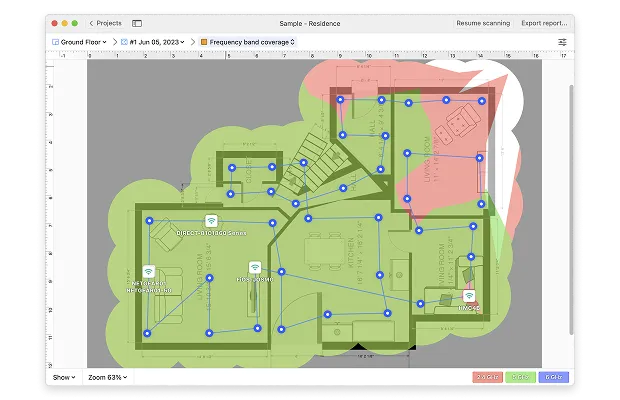Toggle the sidebar panel icon
Viewport: 620px width, 400px height.
tap(137, 22)
